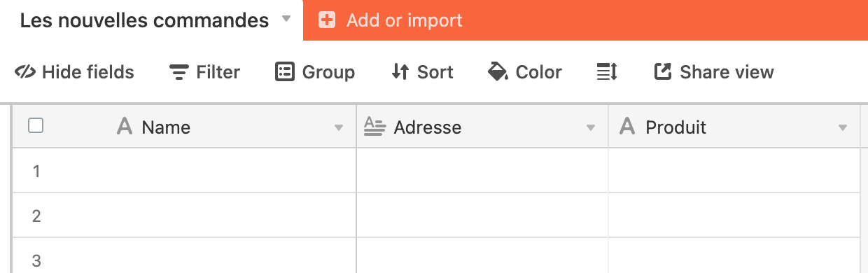Open the Filter options

click(x=204, y=72)
